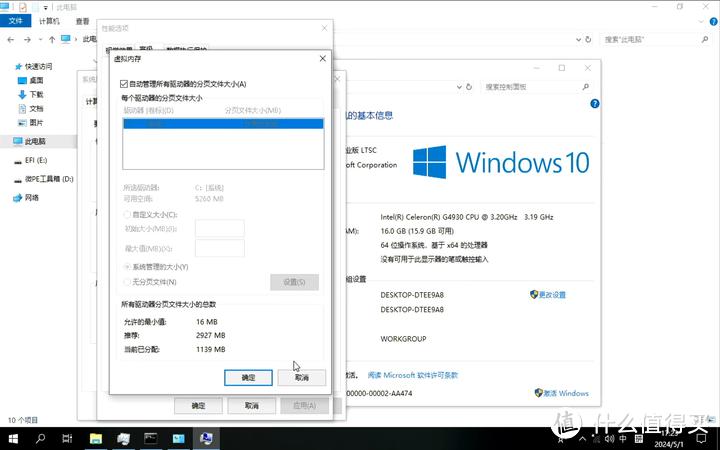The width and height of the screenshot is (720, 450).
Task: Open the 下载 folder in sidebar
Action: 36,94
